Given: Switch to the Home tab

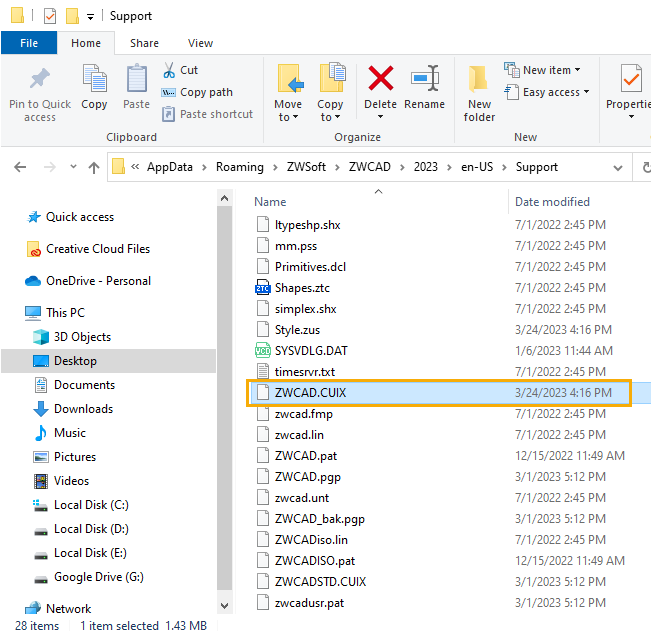Looking at the screenshot, I should pos(86,43).
